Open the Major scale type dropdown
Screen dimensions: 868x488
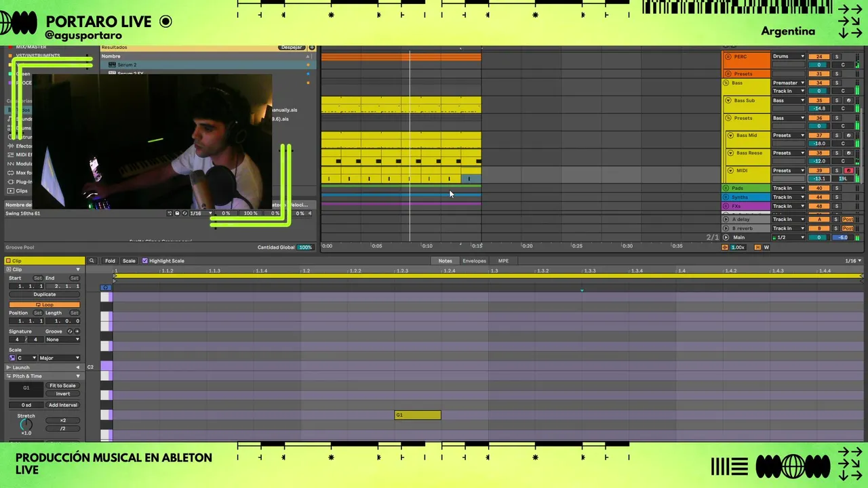tap(60, 358)
